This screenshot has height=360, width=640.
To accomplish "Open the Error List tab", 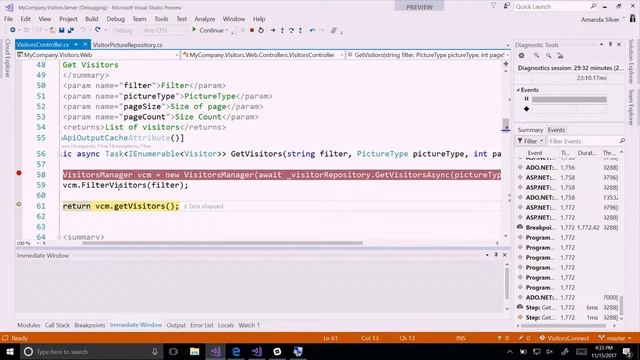I will tap(202, 325).
